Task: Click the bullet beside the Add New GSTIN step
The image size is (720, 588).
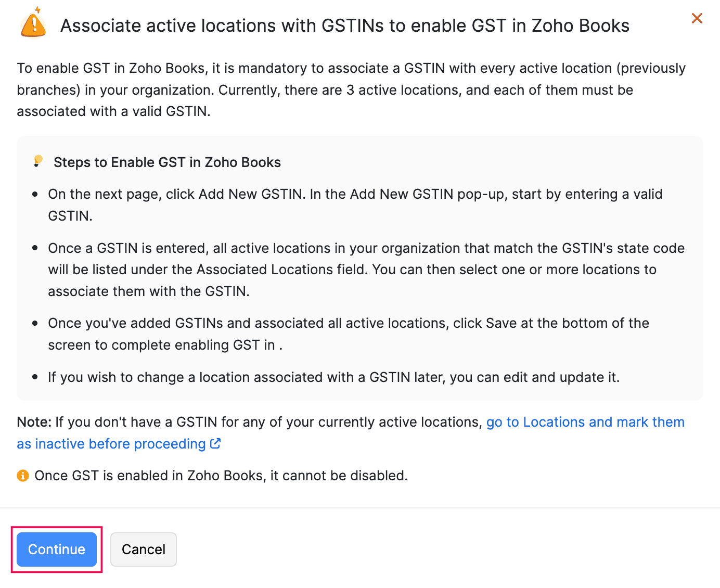Action: point(35,194)
